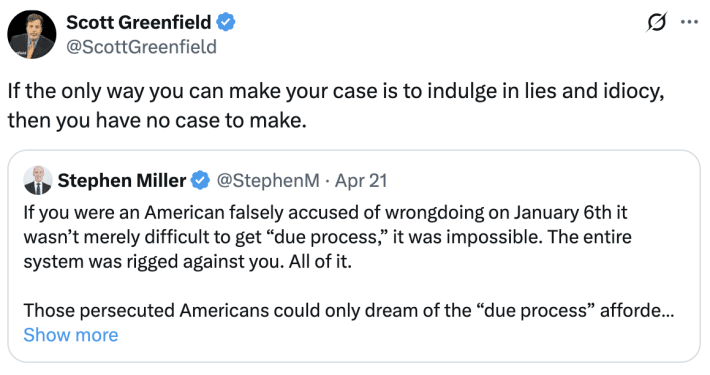Viewport: 710px width, 375px height.
Task: Click main post text about lies and idiocy
Action: pos(336,91)
